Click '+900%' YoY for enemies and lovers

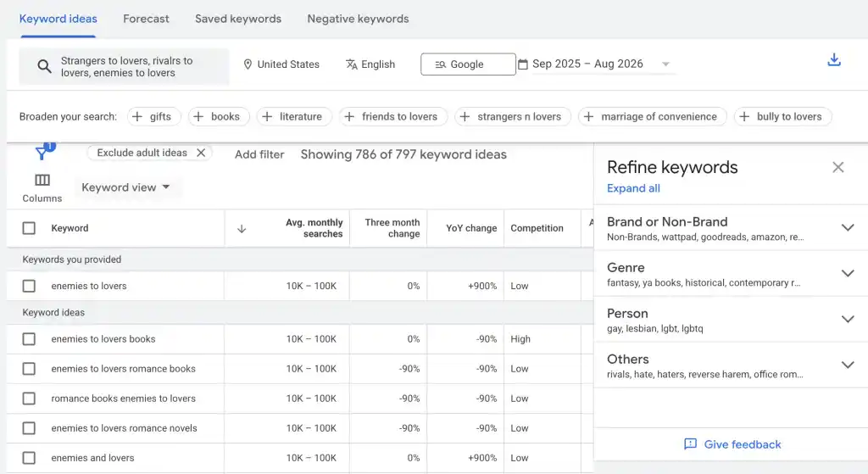pyautogui.click(x=482, y=458)
